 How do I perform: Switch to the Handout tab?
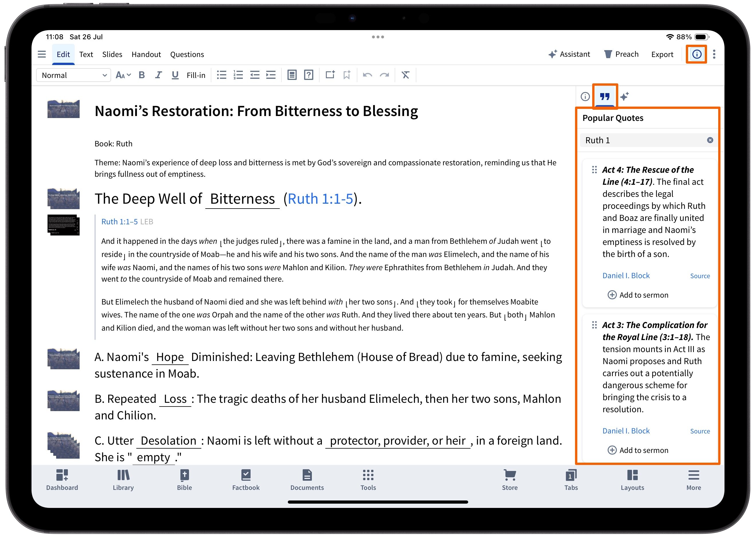pos(146,54)
